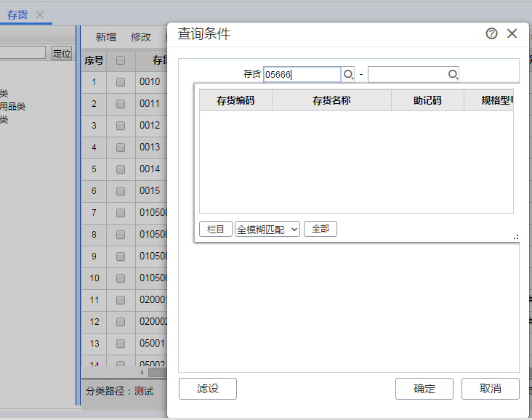This screenshot has height=420, width=532.
Task: Check the checkbox for row 05001
Action: [x=121, y=344]
